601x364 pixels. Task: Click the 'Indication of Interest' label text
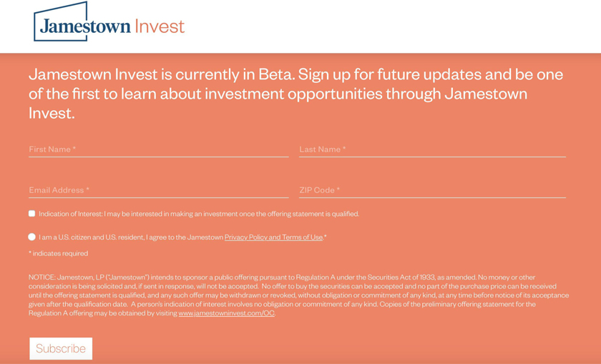pyautogui.click(x=199, y=214)
